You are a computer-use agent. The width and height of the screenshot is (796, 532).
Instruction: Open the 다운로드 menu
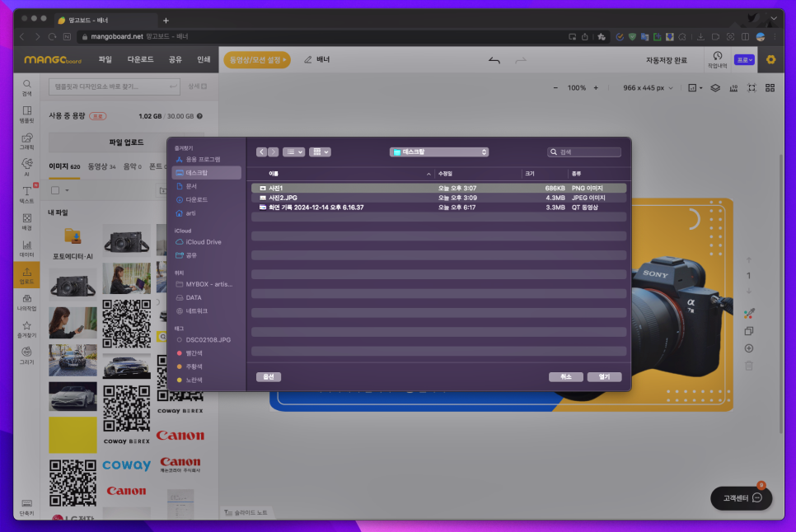[141, 59]
